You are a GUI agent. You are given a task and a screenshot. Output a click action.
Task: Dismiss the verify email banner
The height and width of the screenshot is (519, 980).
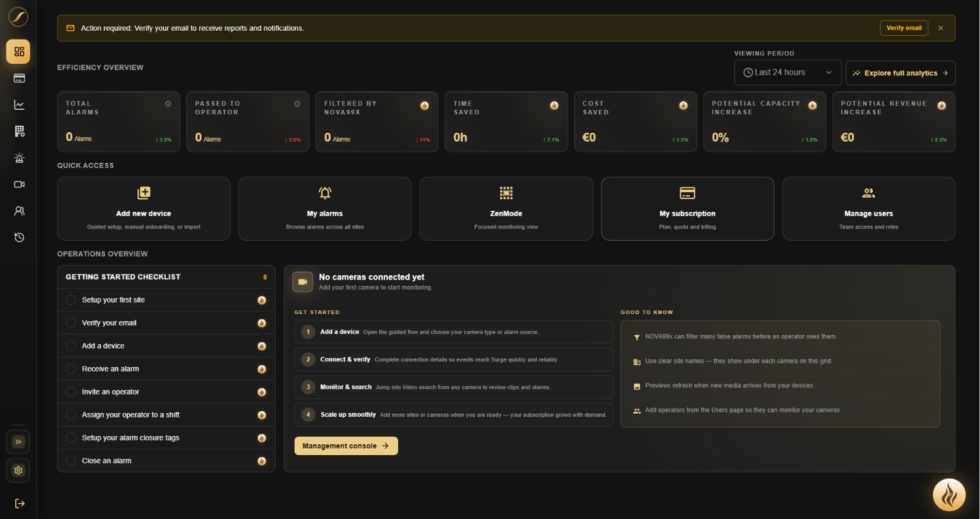pos(940,28)
